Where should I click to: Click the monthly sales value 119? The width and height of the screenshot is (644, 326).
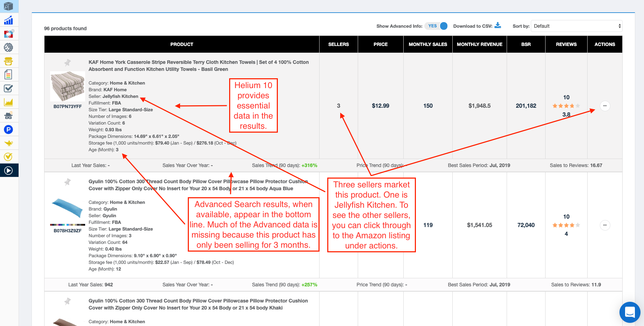coord(428,225)
